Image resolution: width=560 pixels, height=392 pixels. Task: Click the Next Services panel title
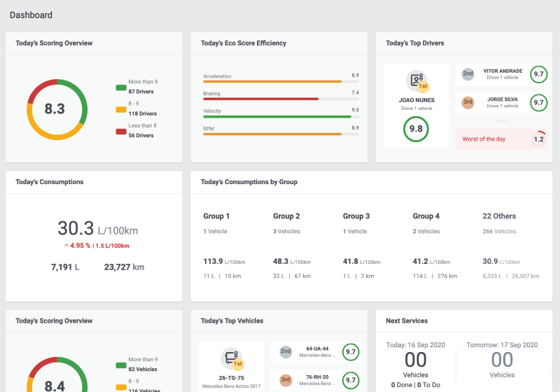[x=407, y=321]
